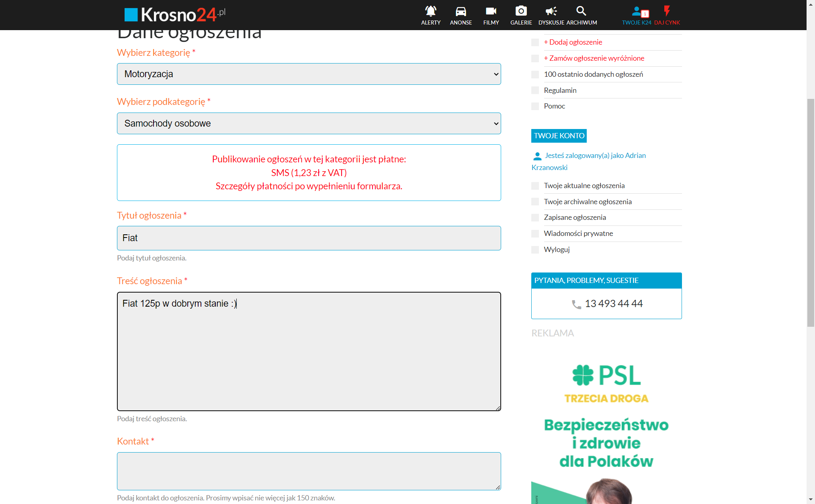This screenshot has width=815, height=504.
Task: Open + Zamów ogłoszenie wyróżnione link
Action: (594, 58)
